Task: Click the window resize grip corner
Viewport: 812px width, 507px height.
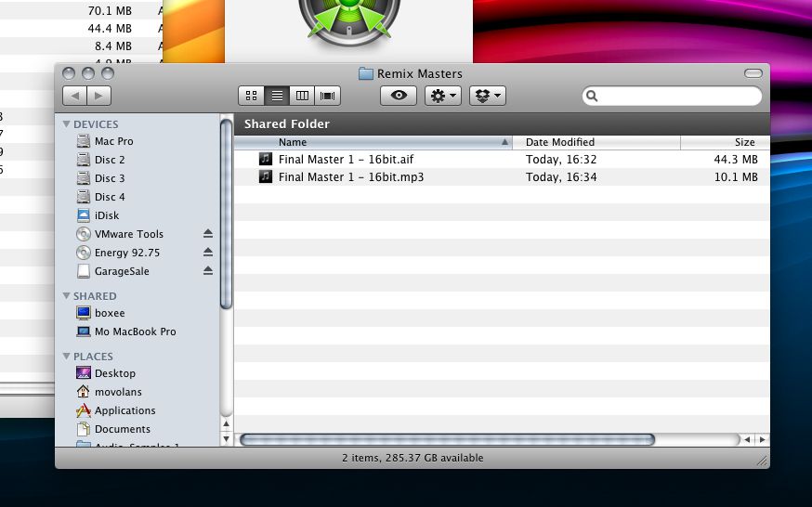Action: 762,461
